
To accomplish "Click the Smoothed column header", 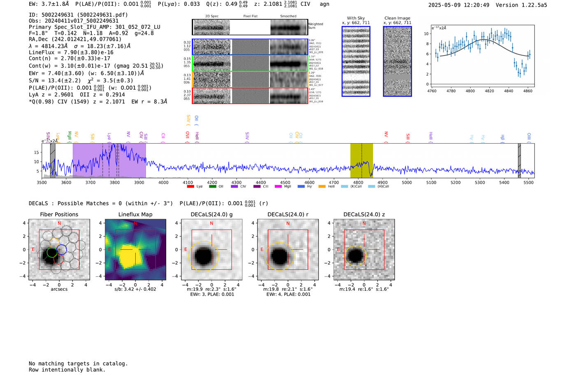I will tap(288, 16).
